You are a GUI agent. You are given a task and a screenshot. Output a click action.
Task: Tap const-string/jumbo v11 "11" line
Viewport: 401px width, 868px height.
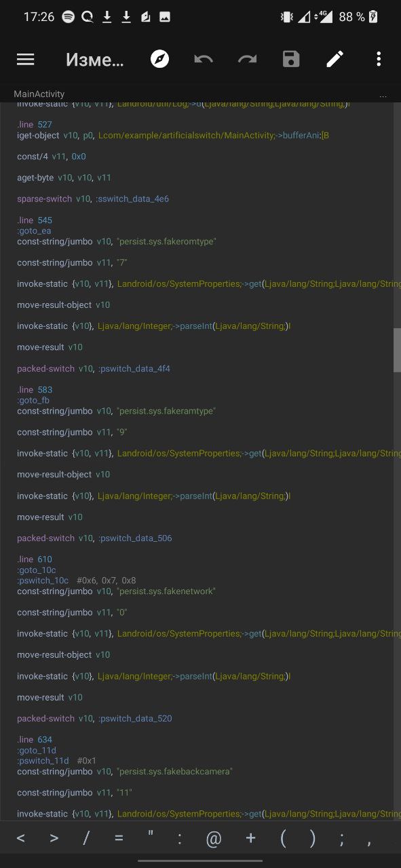(75, 793)
